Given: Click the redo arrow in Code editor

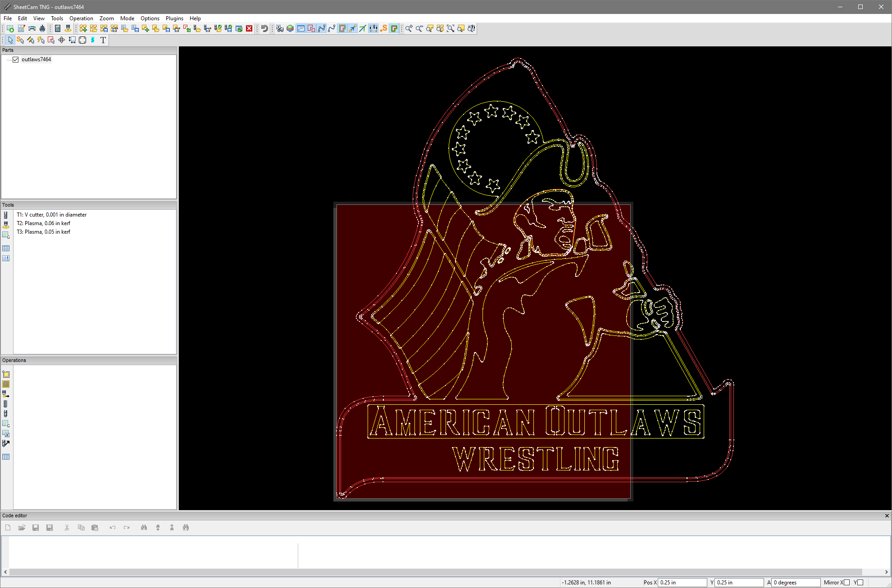Looking at the screenshot, I should pyautogui.click(x=127, y=528).
